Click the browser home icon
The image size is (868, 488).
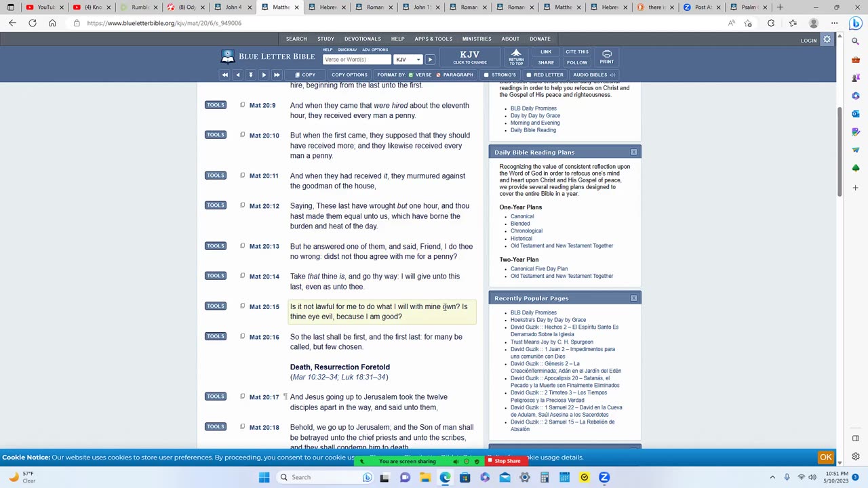tap(52, 23)
